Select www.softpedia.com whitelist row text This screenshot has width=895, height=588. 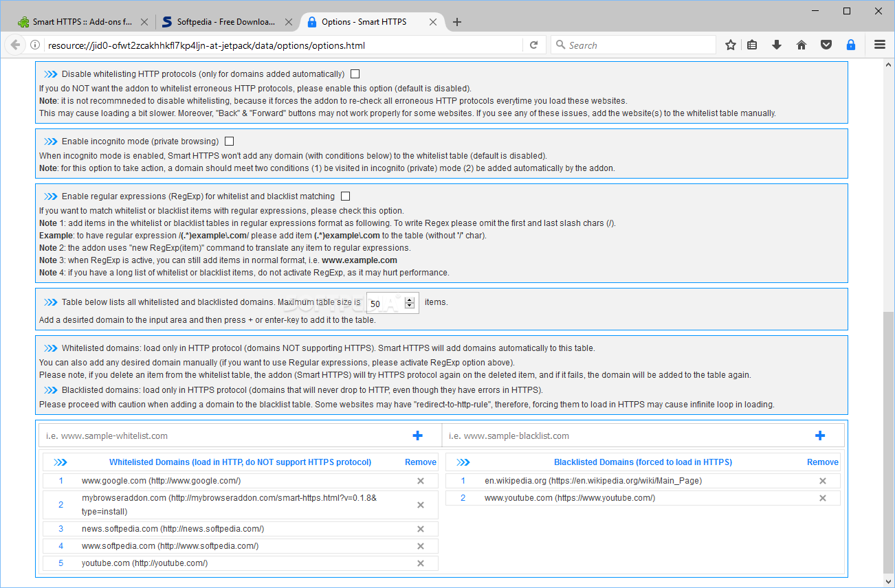pos(170,546)
